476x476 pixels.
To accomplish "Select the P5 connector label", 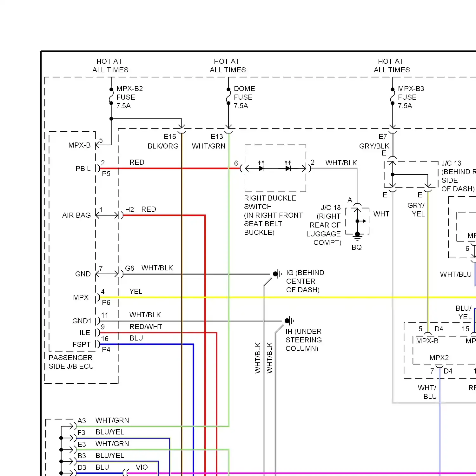I will [x=106, y=174].
